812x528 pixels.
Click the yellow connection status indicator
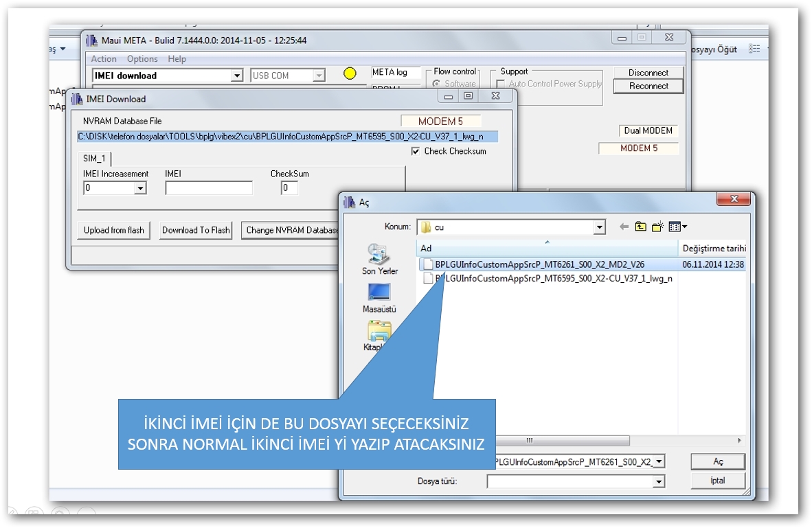pos(350,73)
